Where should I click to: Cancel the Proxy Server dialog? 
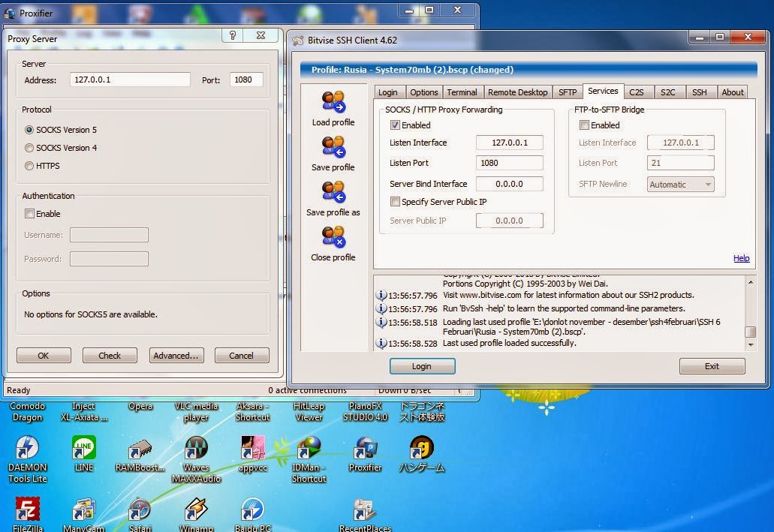242,356
